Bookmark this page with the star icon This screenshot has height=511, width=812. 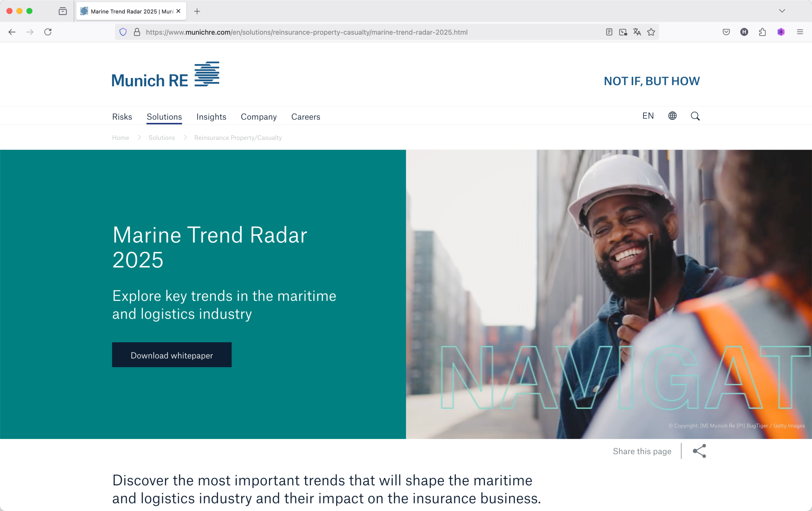click(x=651, y=32)
